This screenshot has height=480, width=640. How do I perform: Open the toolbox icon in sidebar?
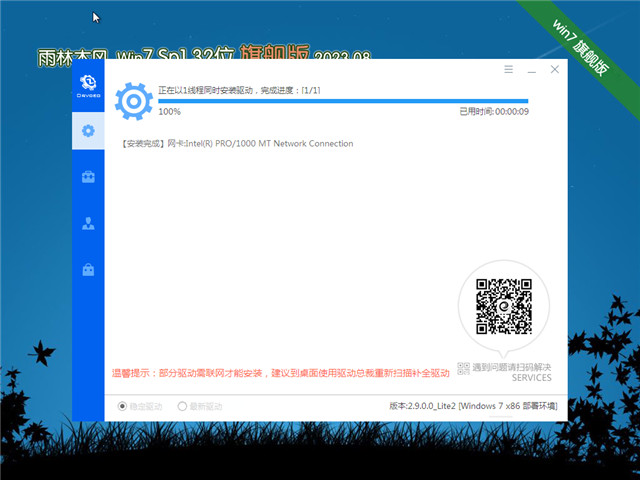pos(88,177)
